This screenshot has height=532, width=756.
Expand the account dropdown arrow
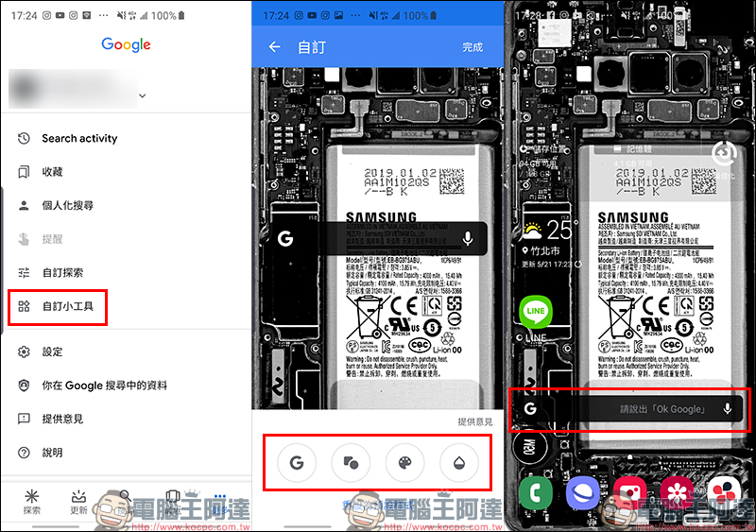[143, 95]
